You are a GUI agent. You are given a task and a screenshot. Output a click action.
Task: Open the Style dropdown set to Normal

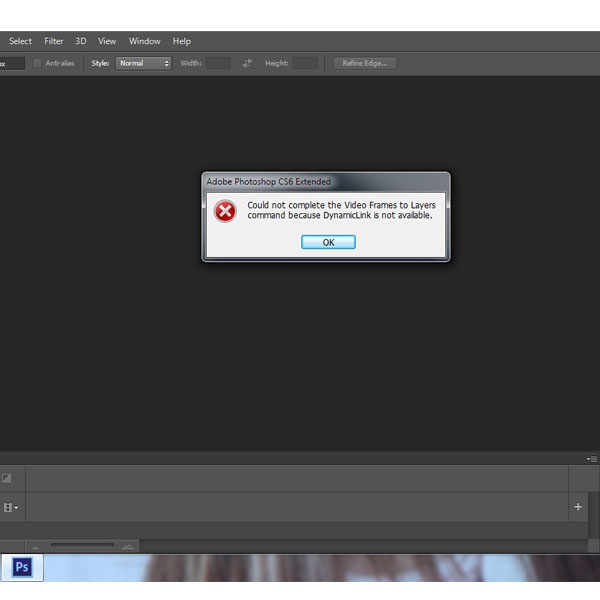tap(143, 63)
